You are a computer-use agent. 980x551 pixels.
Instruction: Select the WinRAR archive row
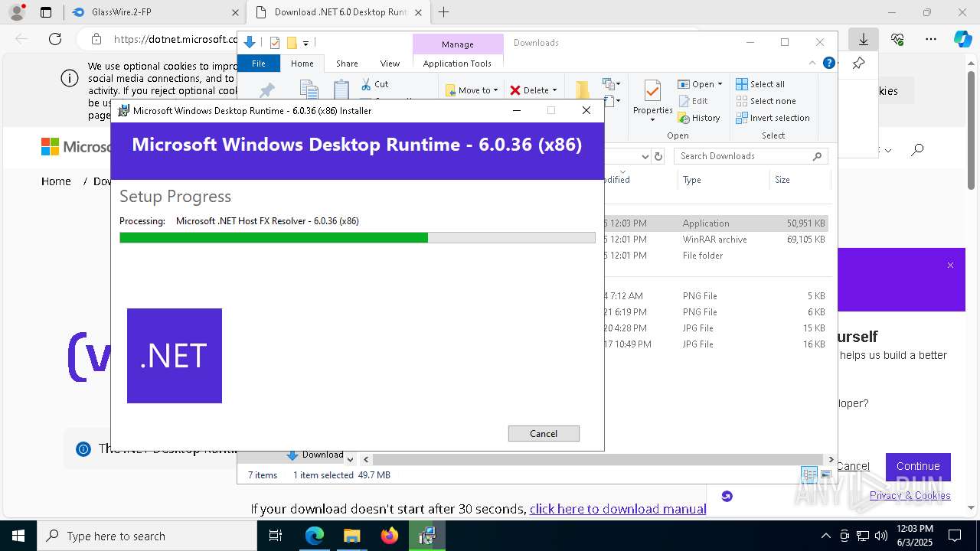click(716, 240)
